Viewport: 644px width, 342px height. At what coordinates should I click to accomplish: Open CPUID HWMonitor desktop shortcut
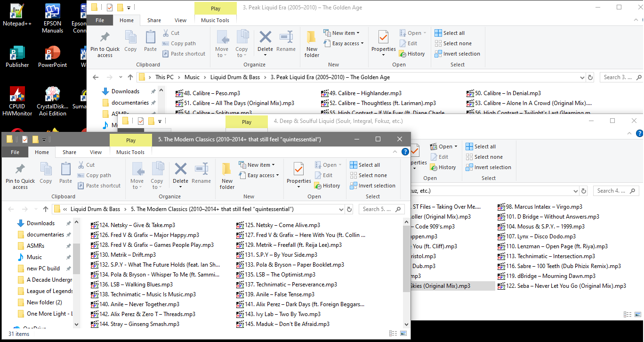tap(17, 102)
